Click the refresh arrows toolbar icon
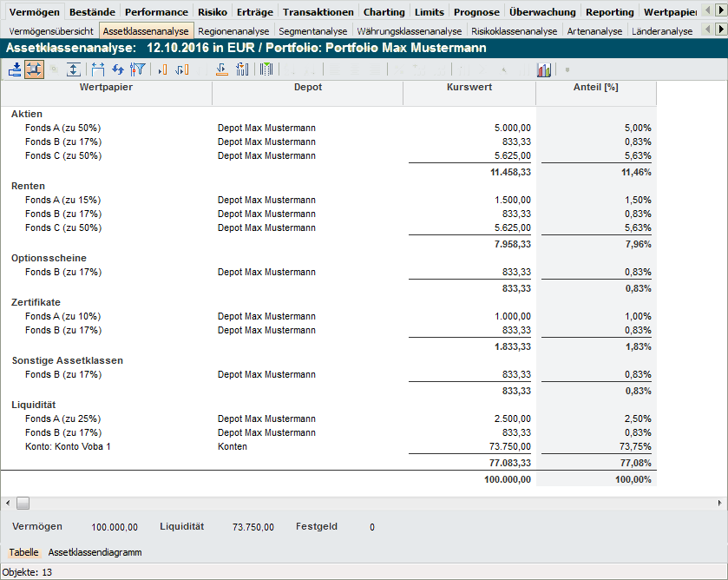The image size is (728, 580). tap(117, 69)
